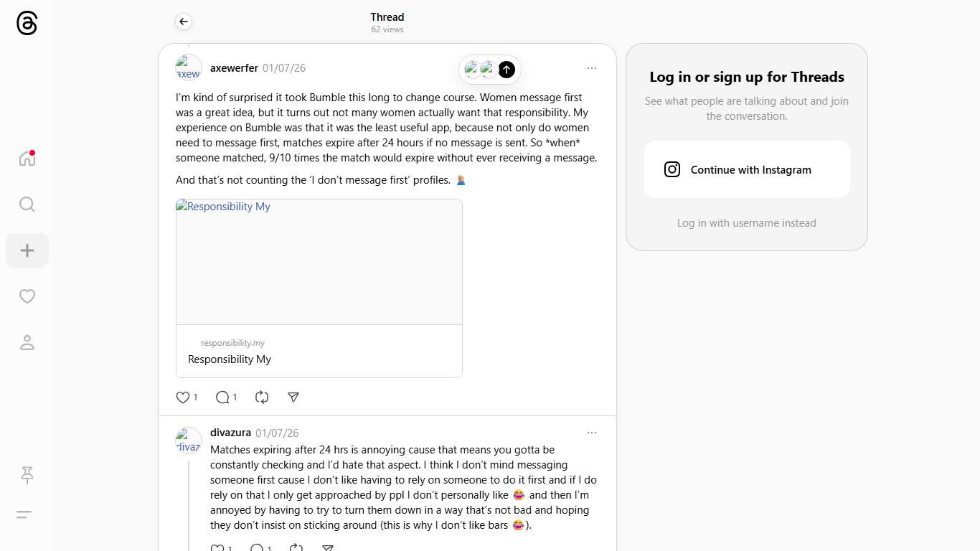Open three-dot options on axewerfer's post
Screen dimensions: 980x551
592,68
